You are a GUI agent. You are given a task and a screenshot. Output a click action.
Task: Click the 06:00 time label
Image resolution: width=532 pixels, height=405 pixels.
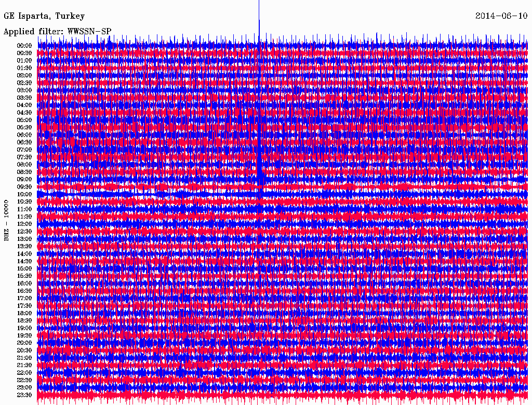[x=24, y=135]
